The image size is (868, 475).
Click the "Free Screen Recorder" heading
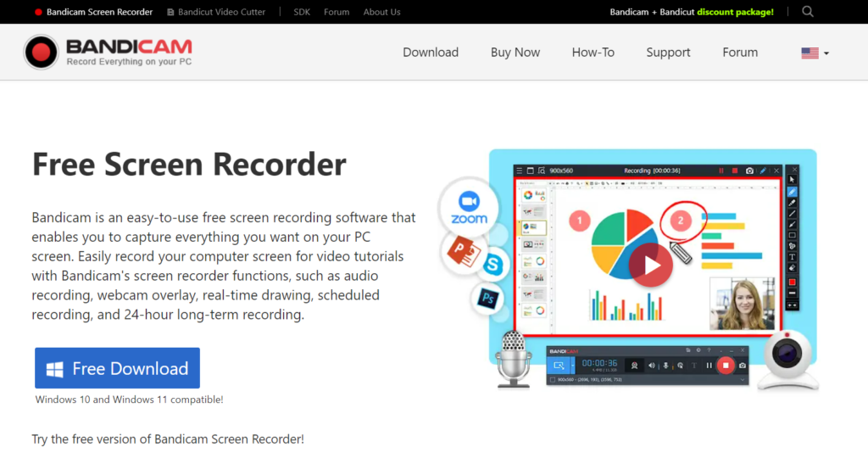(x=189, y=165)
